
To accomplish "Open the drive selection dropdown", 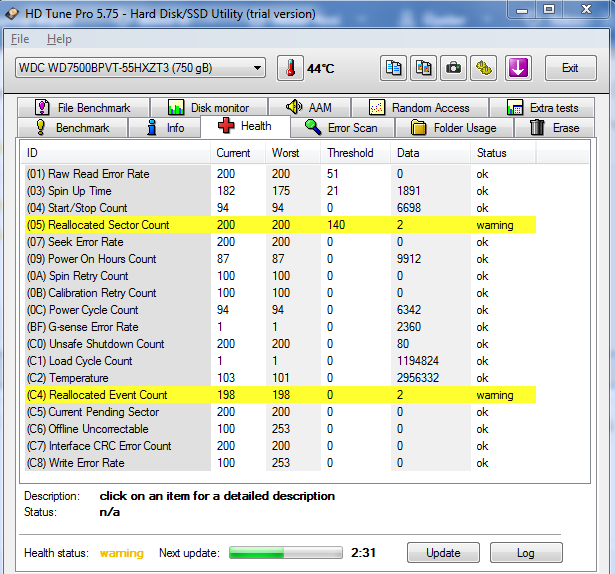I will pyautogui.click(x=140, y=68).
